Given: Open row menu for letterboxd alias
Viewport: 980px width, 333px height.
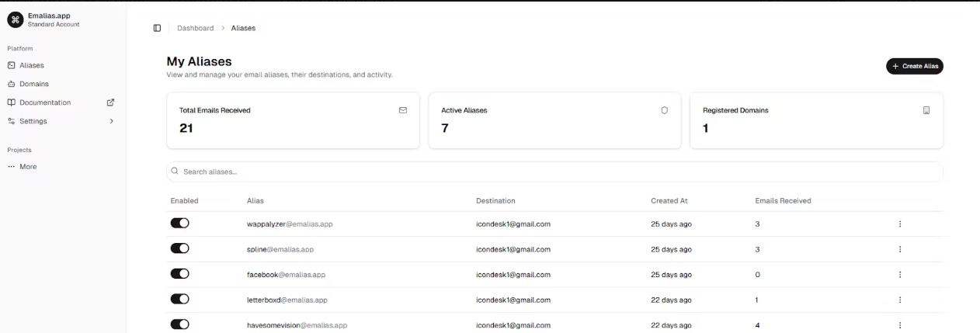Looking at the screenshot, I should click(x=900, y=300).
